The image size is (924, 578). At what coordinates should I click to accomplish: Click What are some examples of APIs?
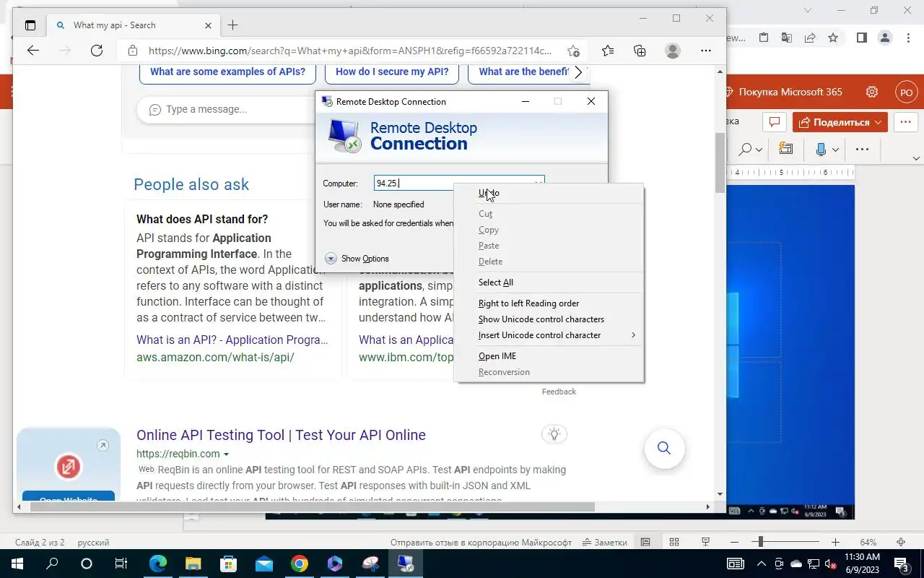[x=227, y=72]
